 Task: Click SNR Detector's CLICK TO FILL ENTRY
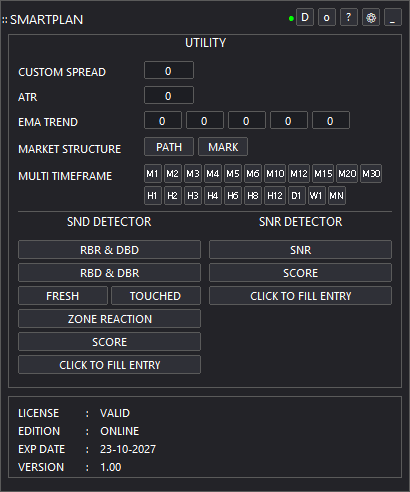click(300, 296)
